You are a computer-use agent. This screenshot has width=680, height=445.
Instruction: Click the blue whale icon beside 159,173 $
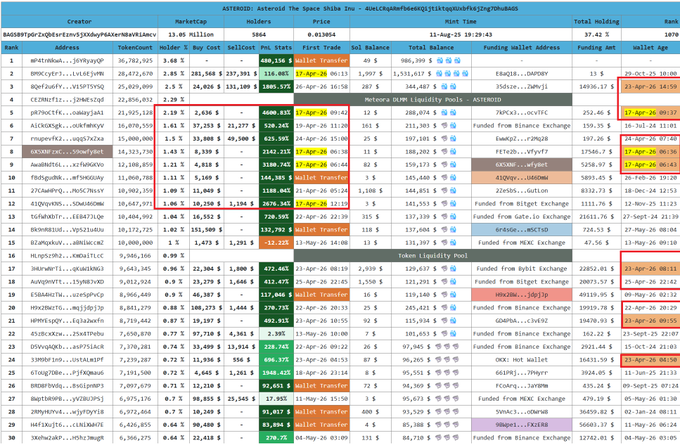click(x=453, y=165)
